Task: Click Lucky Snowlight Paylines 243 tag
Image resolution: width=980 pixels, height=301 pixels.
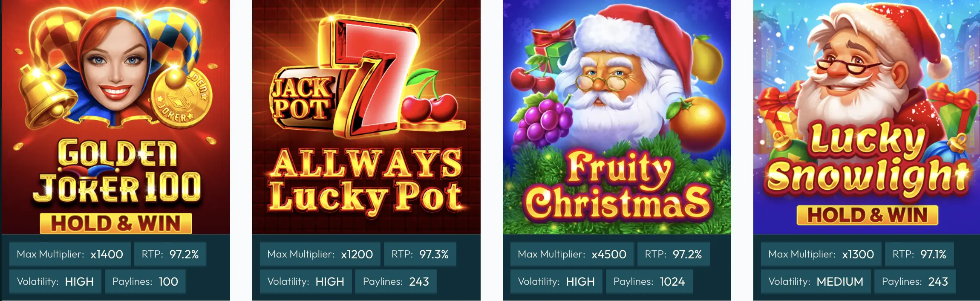Action: click(915, 282)
